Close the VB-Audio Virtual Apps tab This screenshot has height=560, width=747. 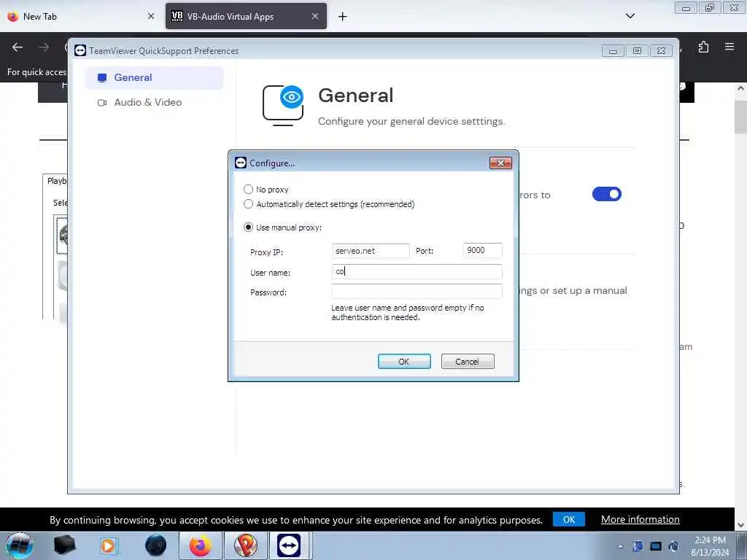point(315,16)
